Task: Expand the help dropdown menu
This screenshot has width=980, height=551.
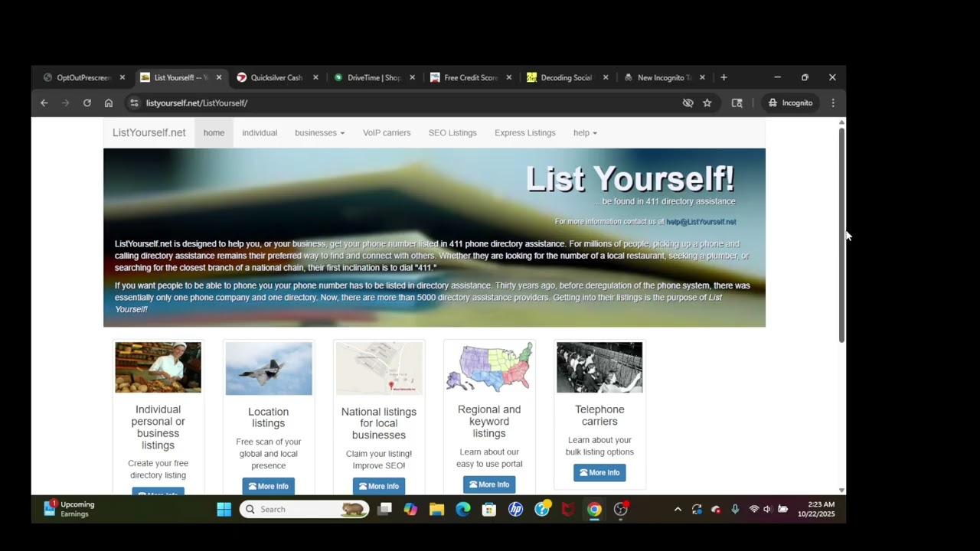Action: 585,132
